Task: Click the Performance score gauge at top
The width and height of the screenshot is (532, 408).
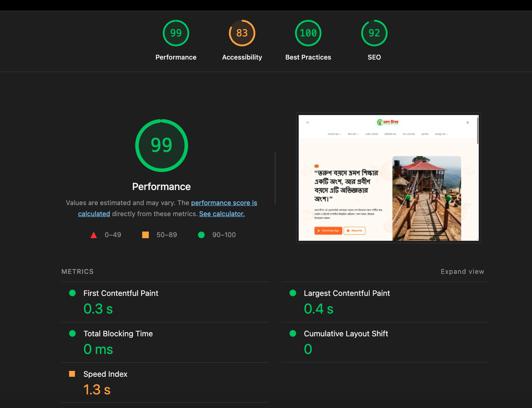Action: pos(176,33)
